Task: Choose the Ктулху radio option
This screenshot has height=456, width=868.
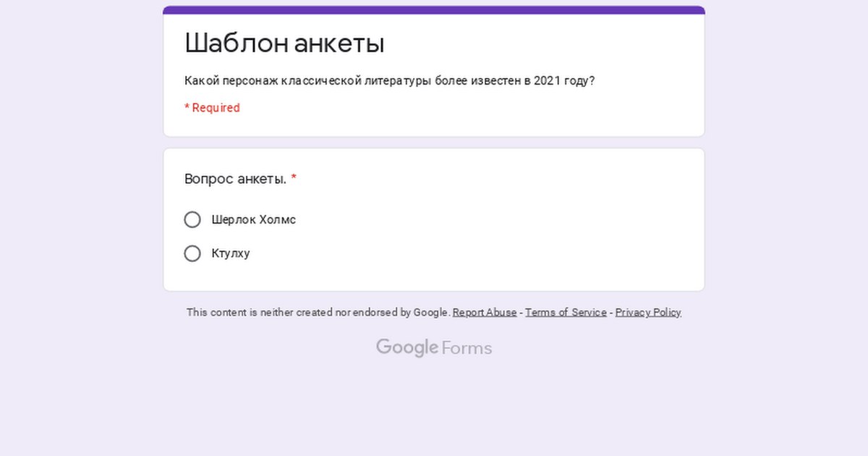Action: 192,253
